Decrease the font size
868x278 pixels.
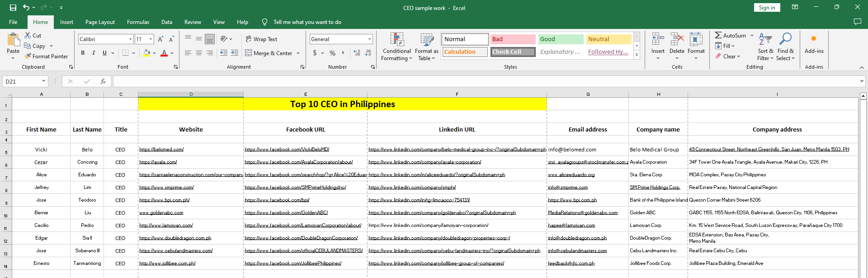171,39
